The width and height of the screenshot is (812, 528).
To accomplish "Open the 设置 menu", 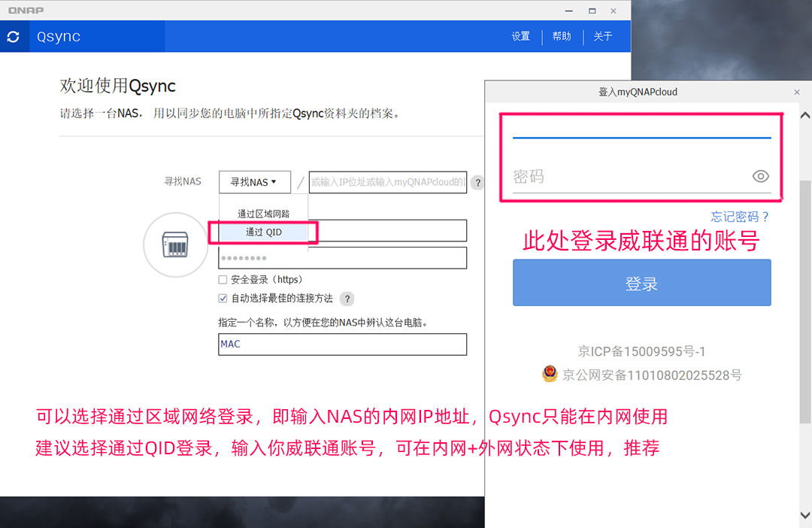I will (x=520, y=35).
